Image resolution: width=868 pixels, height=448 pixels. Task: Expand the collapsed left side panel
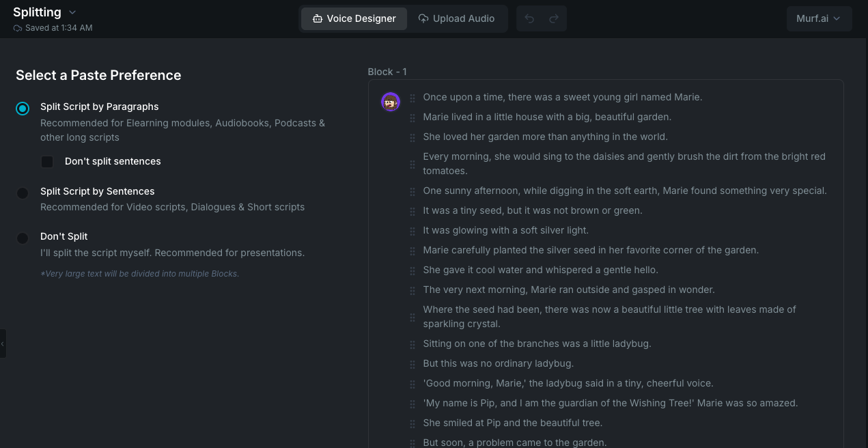point(3,344)
